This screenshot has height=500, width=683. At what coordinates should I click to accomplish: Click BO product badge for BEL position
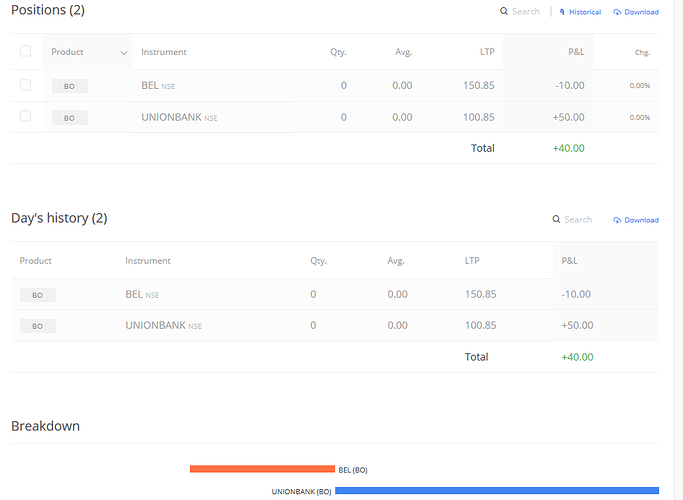tap(70, 86)
